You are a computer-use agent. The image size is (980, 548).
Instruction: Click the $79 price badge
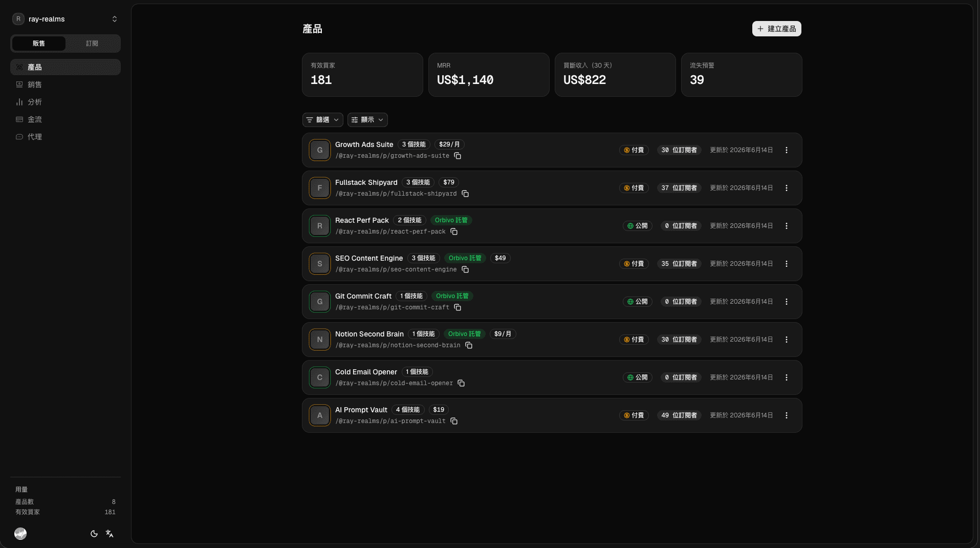[449, 182]
